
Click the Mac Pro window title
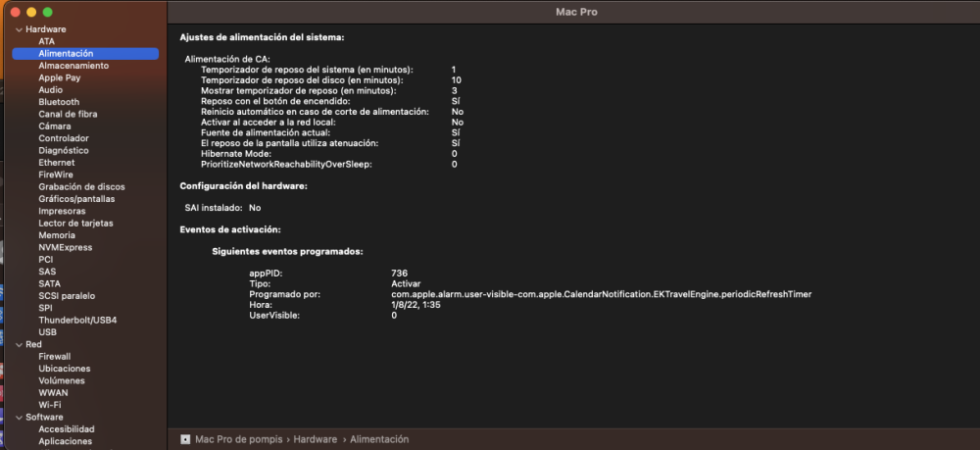tap(576, 12)
